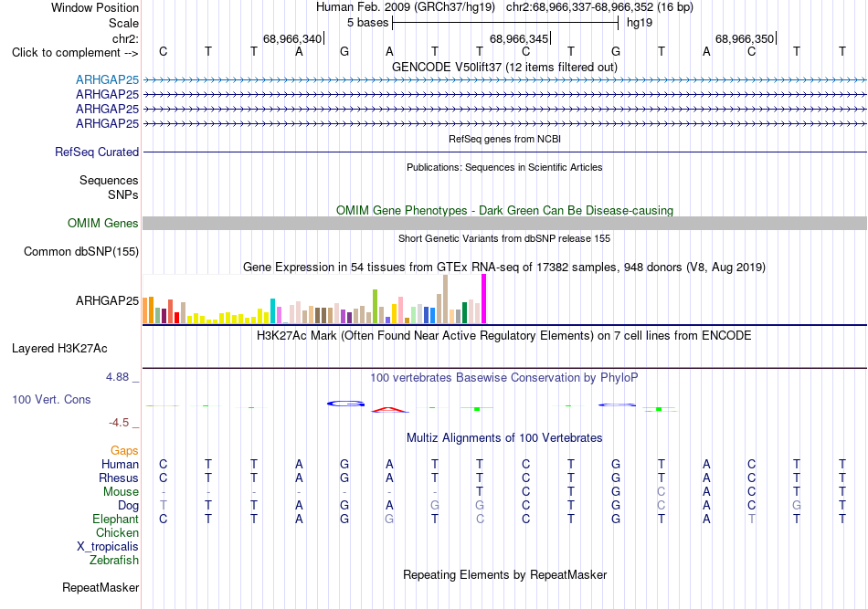868x609 pixels.
Task: Click the orange Gaps label
Action: click(x=124, y=451)
